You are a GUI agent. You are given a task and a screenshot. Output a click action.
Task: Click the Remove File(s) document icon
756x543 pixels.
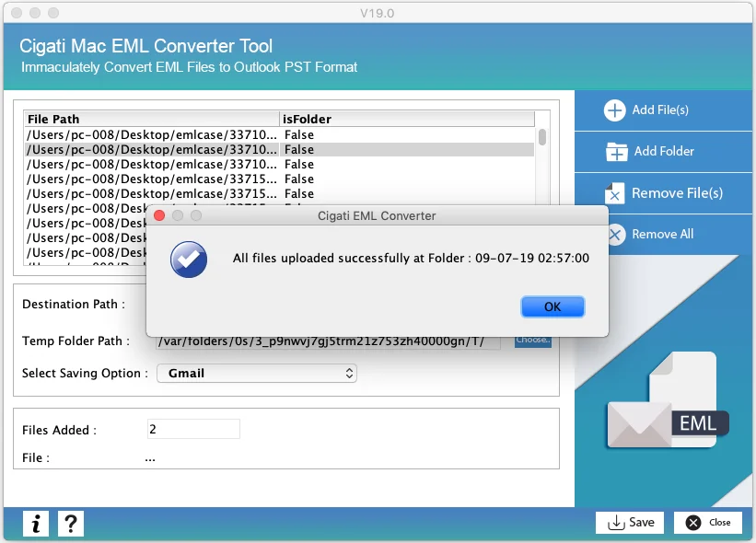tap(615, 193)
